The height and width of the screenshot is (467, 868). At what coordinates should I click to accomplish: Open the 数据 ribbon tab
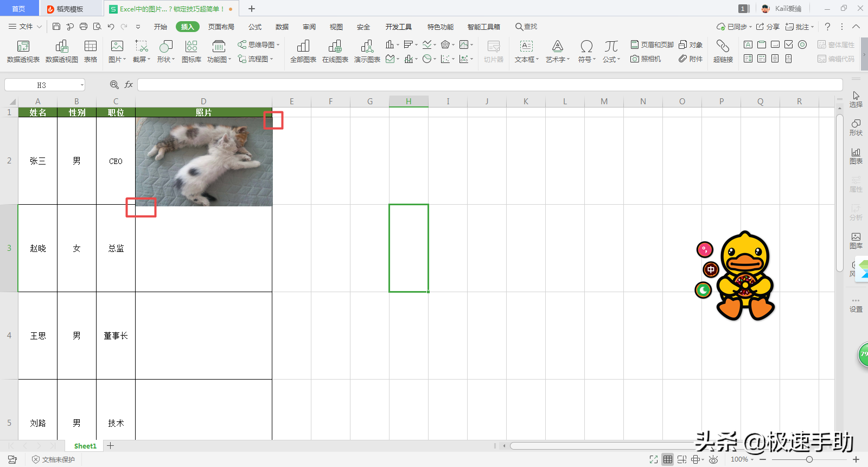point(282,27)
